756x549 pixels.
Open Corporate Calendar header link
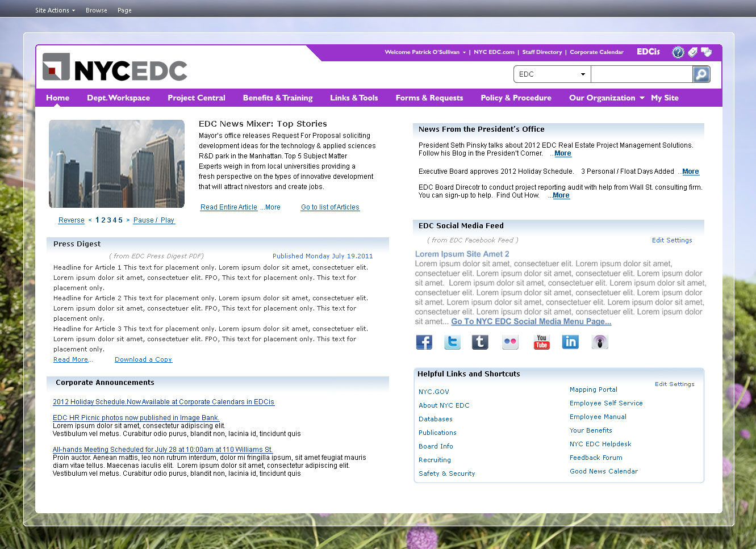[596, 52]
